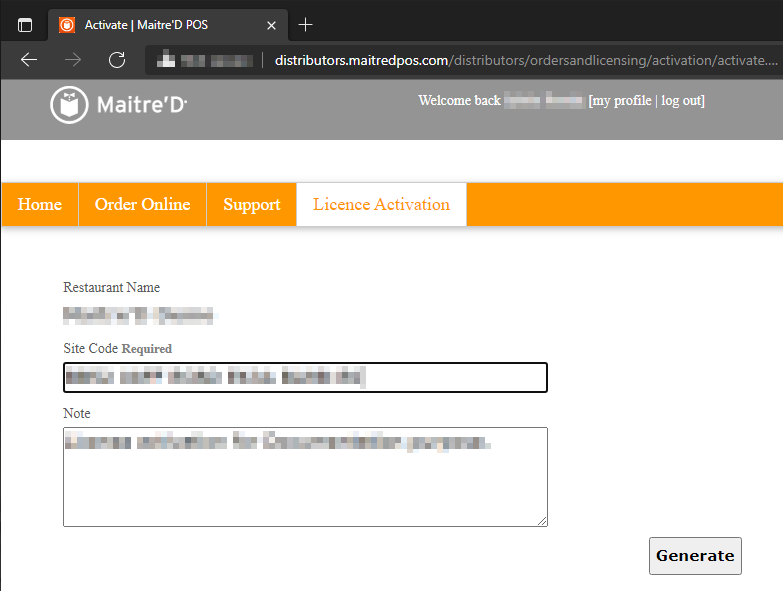The height and width of the screenshot is (591, 783).
Task: Navigate to the Support section
Action: coord(251,204)
